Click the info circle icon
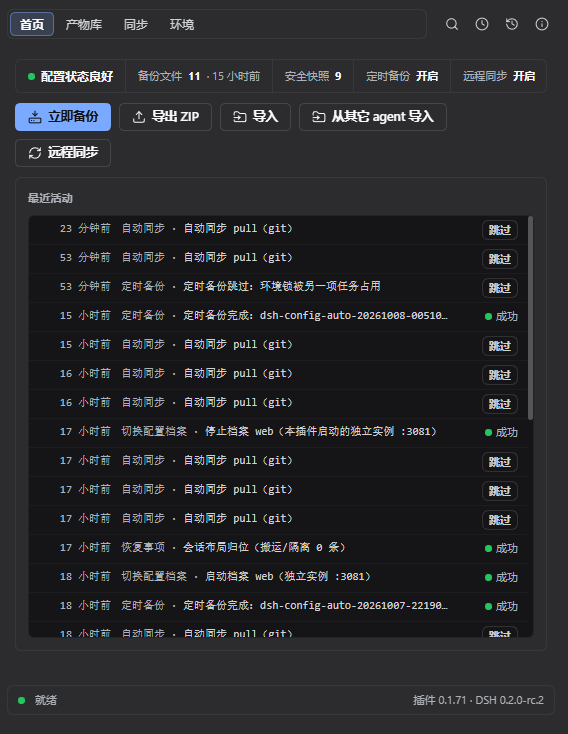This screenshot has width=568, height=734. coord(542,24)
